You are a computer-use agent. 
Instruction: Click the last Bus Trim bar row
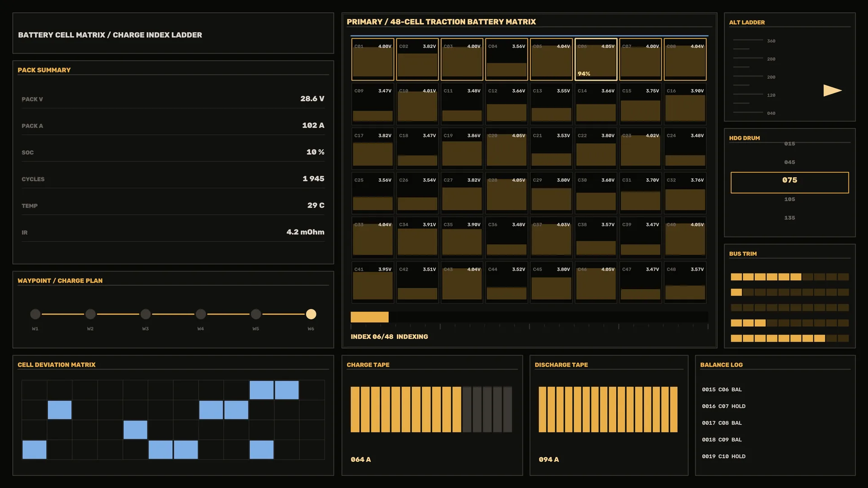789,338
